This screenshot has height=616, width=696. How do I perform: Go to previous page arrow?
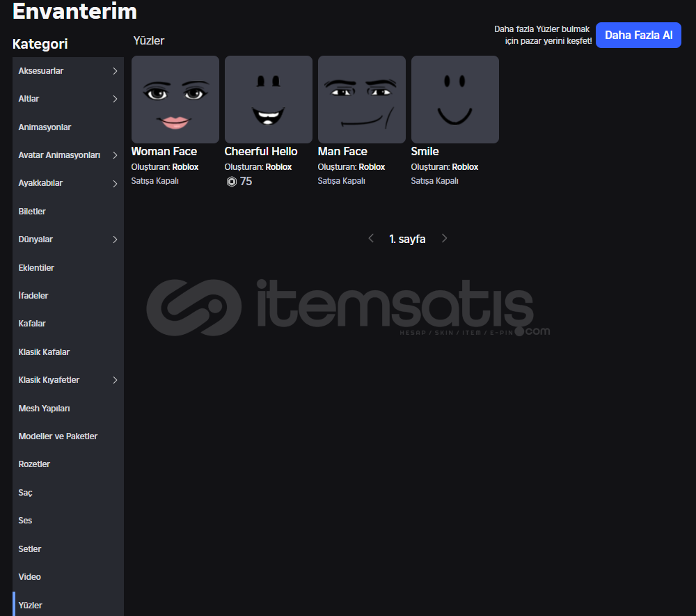pos(371,238)
